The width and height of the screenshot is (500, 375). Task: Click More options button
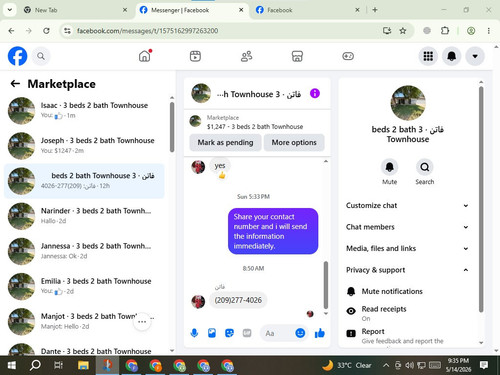click(x=294, y=142)
